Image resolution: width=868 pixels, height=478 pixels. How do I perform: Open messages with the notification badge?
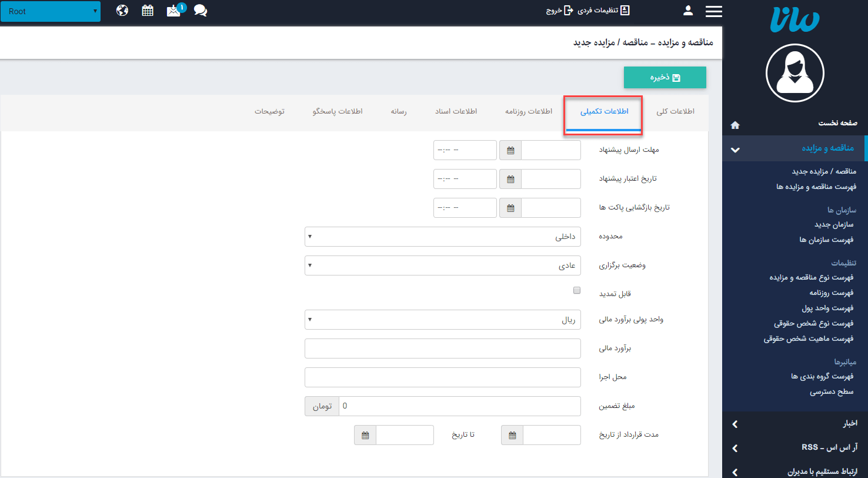(x=173, y=11)
